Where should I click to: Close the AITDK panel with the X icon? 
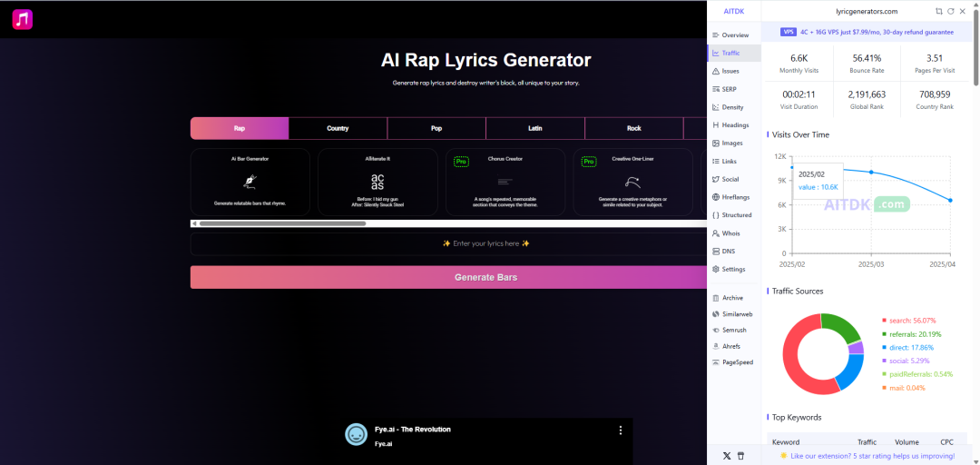click(963, 11)
